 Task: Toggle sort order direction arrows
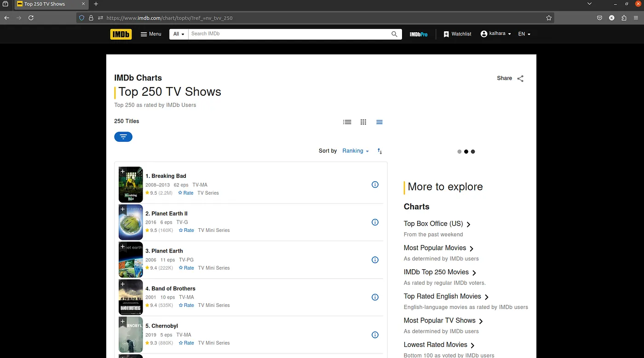tap(379, 151)
